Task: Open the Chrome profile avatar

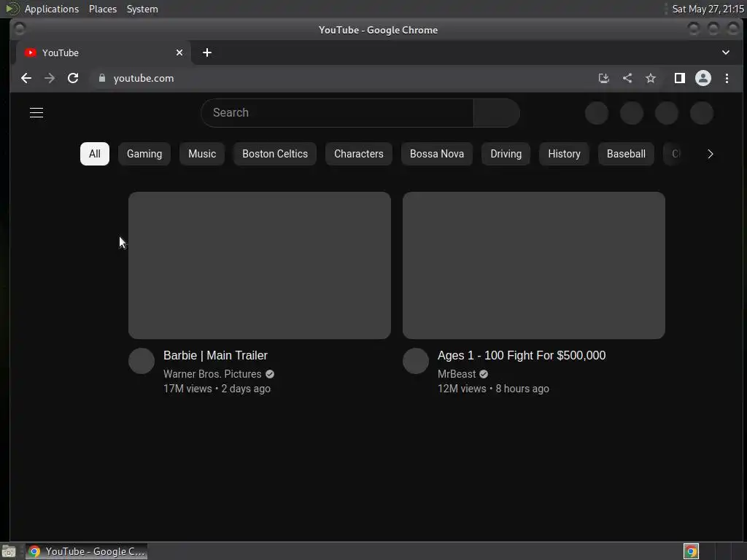Action: (703, 78)
